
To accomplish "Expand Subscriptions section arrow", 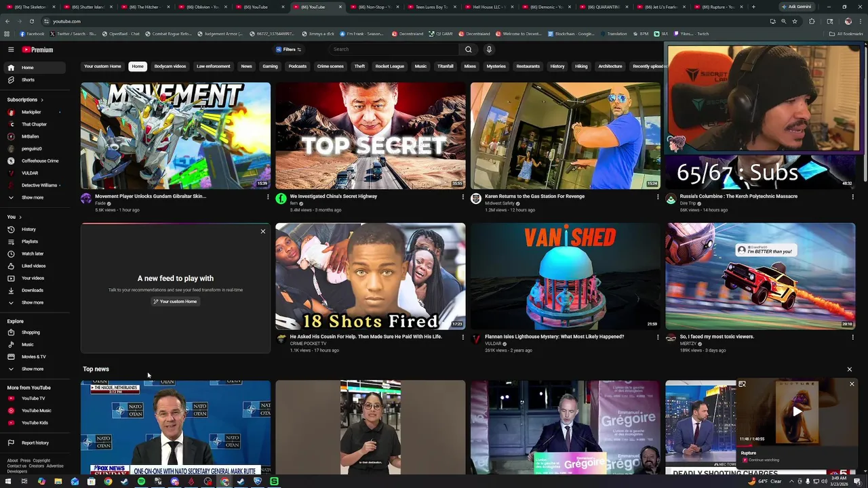I will point(41,100).
